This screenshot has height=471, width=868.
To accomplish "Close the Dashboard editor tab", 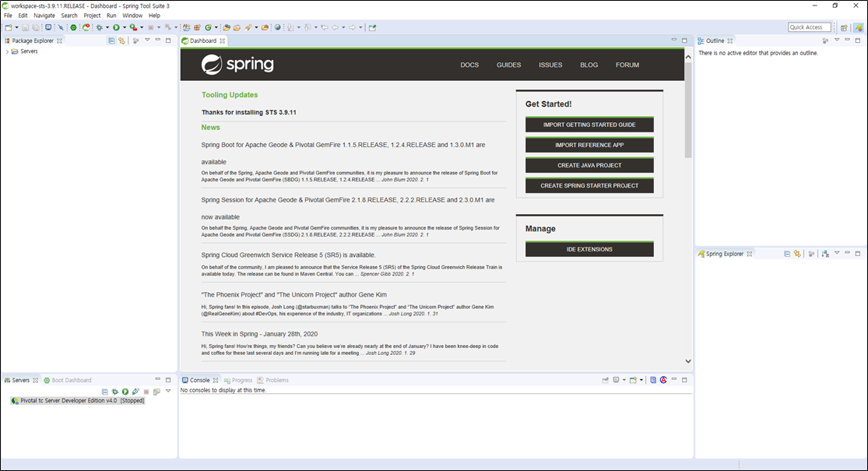I will [223, 41].
